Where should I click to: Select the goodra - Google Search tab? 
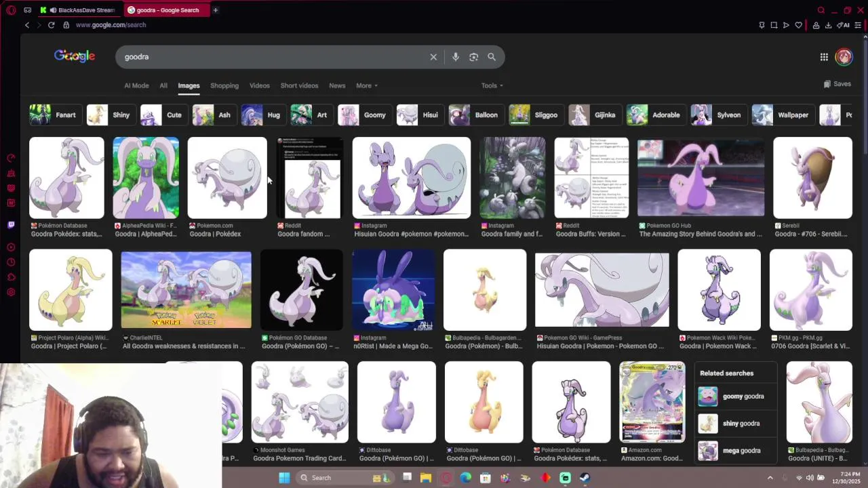(167, 10)
